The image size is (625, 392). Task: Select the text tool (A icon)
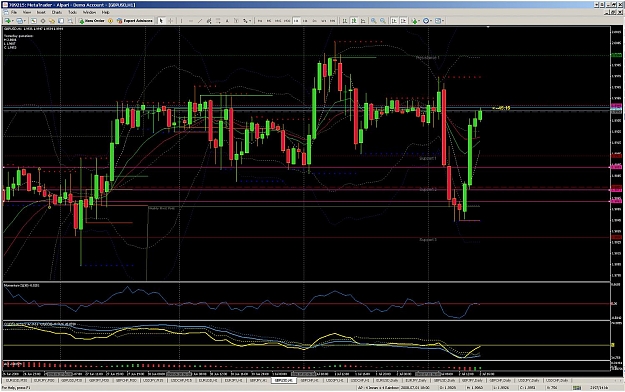point(227,20)
